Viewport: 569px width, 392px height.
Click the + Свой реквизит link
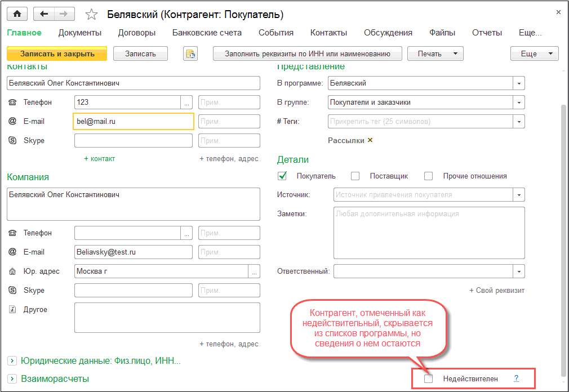click(496, 291)
